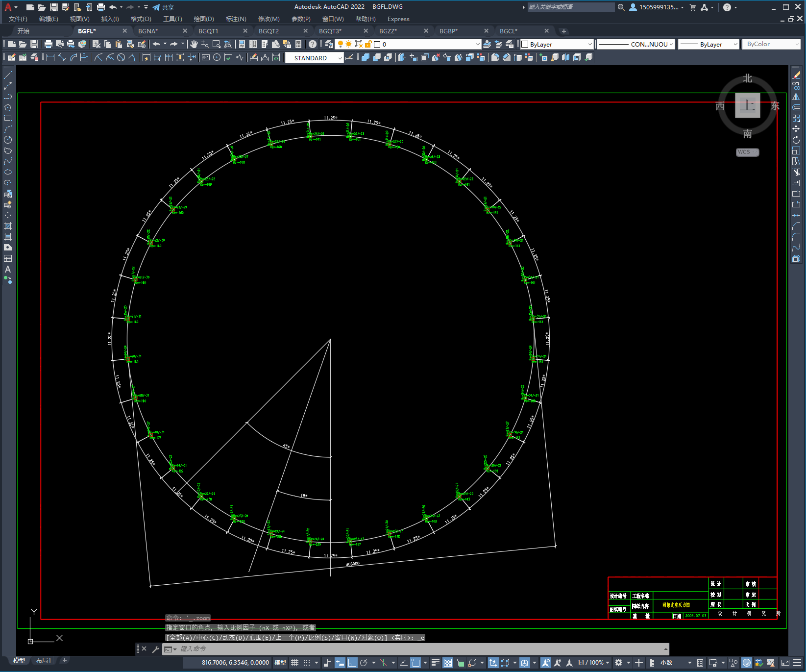This screenshot has height=672, width=806.
Task: Toggle Ortho mode in status bar
Action: 352,663
